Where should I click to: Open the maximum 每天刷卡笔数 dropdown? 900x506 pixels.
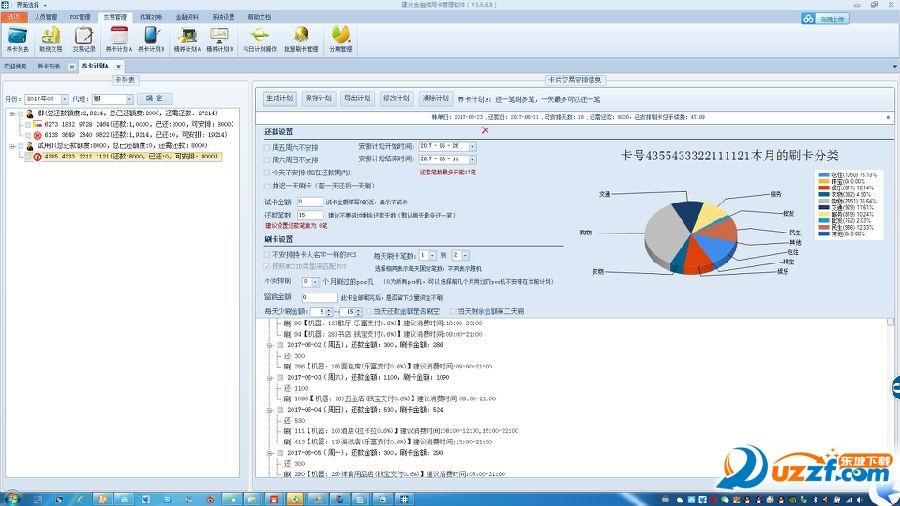coord(465,255)
